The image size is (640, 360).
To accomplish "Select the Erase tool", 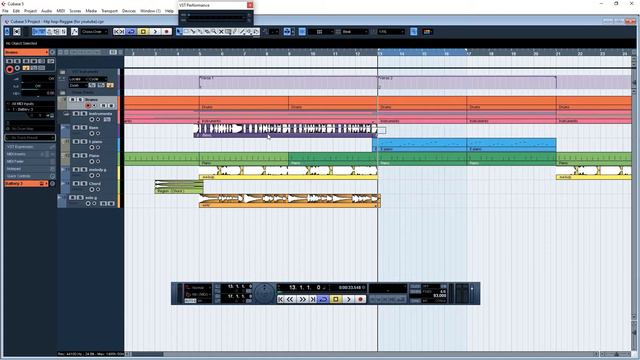I will pyautogui.click(x=207, y=32).
